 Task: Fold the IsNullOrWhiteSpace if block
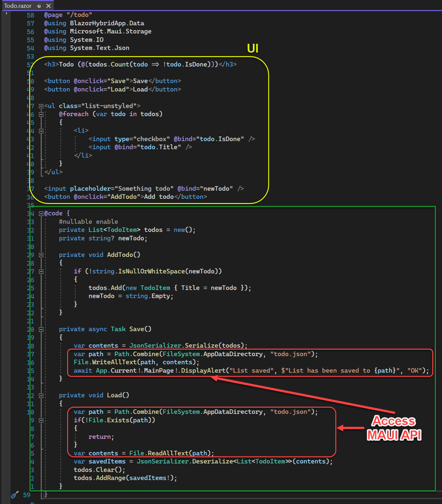point(41,271)
